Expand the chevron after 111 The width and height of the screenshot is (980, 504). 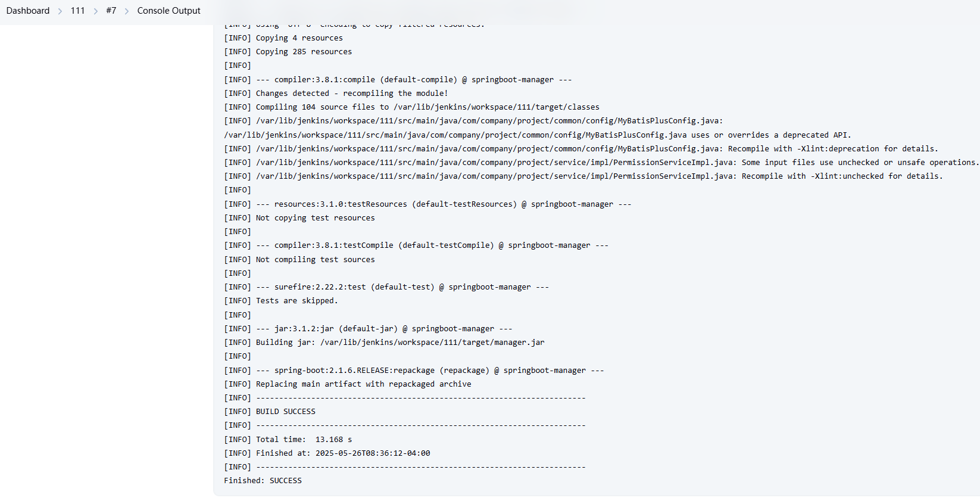(x=95, y=11)
